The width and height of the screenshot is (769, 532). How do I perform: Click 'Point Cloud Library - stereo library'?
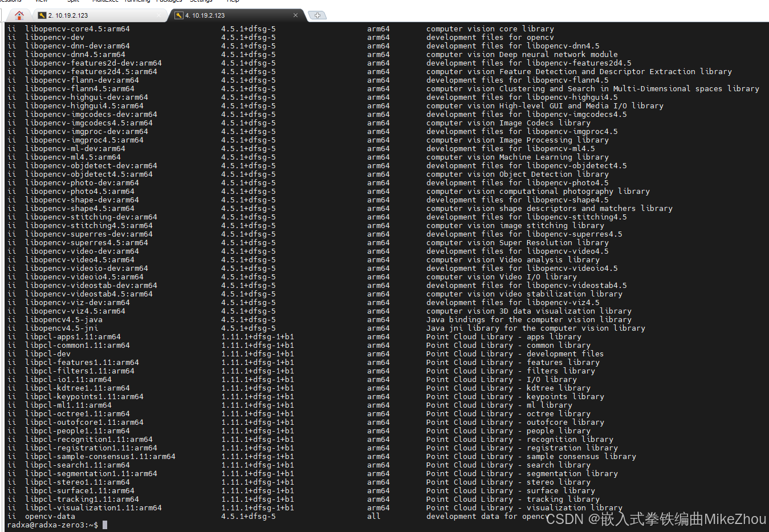tap(508, 482)
